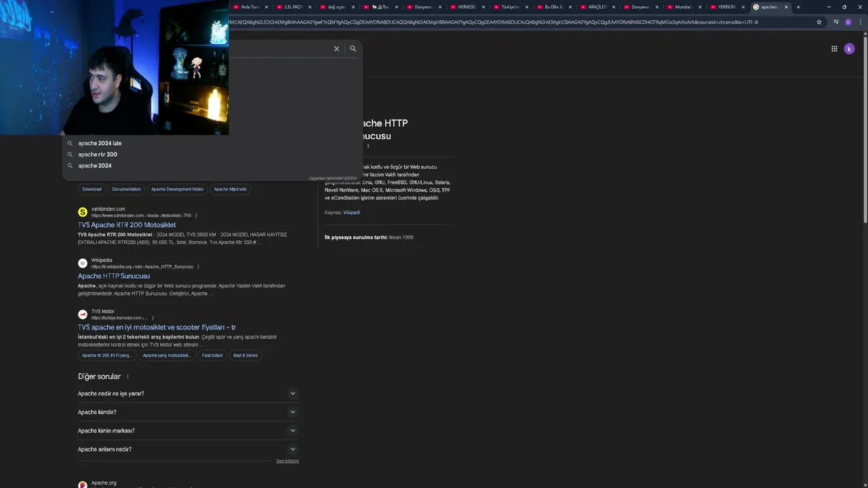Click the magnifier search button in the search box
Screen dimensions: 868x488
pos(353,49)
